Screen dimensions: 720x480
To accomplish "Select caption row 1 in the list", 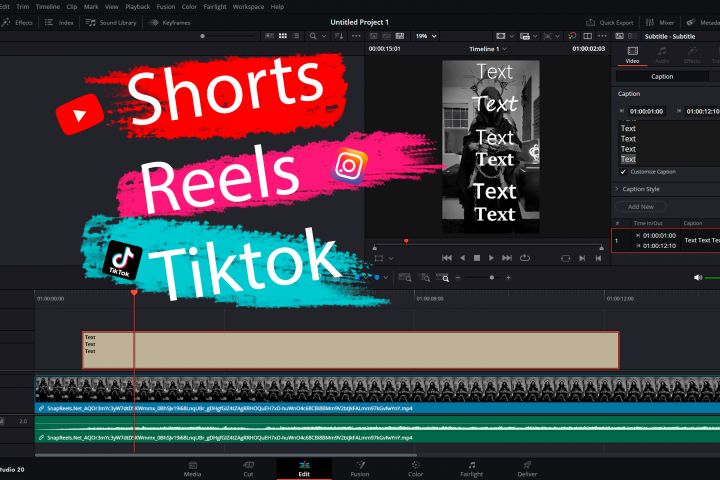I will point(666,240).
